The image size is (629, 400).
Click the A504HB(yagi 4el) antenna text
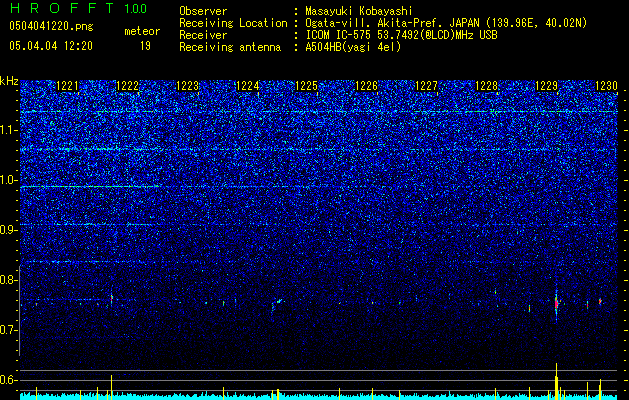coord(353,47)
